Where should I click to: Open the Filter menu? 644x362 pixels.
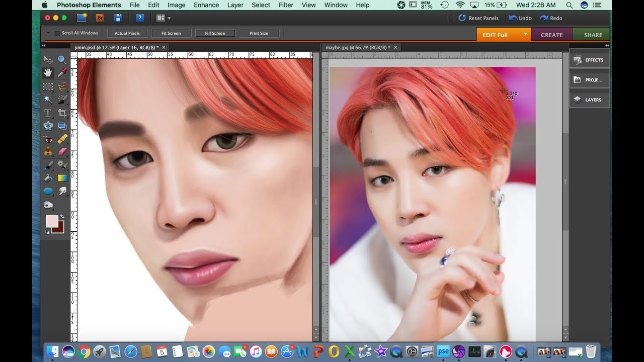pyautogui.click(x=286, y=5)
